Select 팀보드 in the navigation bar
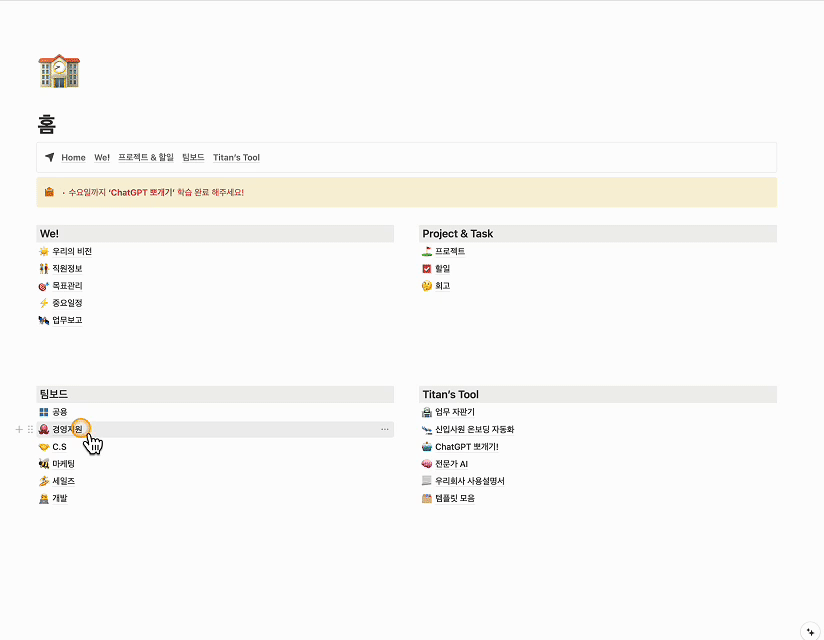This screenshot has height=640, width=824. (193, 158)
